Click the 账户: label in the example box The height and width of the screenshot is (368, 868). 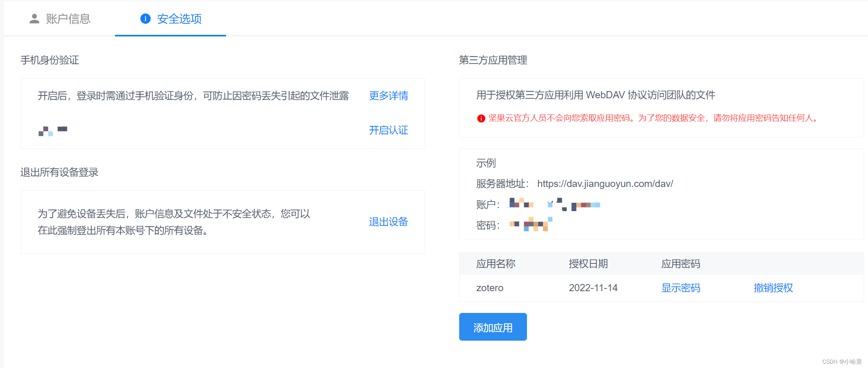[x=488, y=205]
